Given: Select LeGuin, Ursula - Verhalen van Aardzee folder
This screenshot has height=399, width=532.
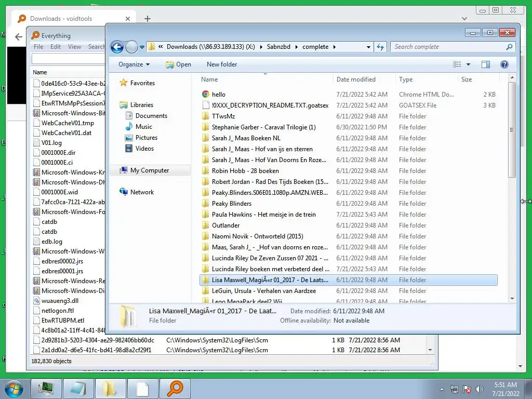Looking at the screenshot, I should [263, 291].
